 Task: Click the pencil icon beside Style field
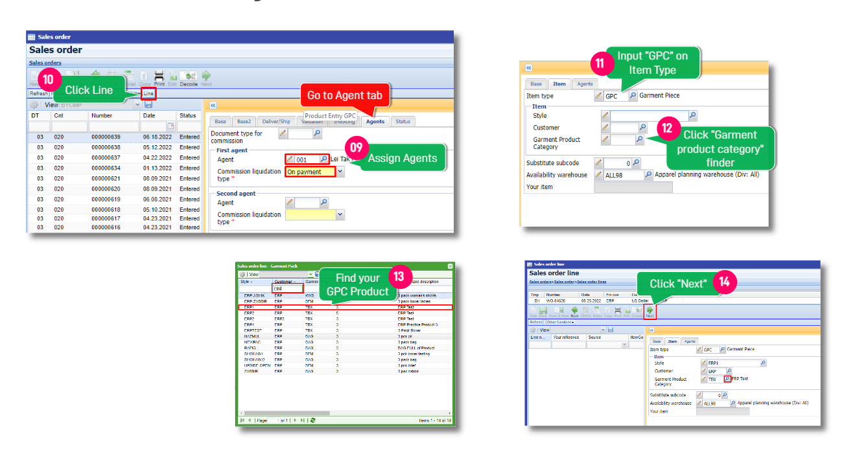click(605, 116)
